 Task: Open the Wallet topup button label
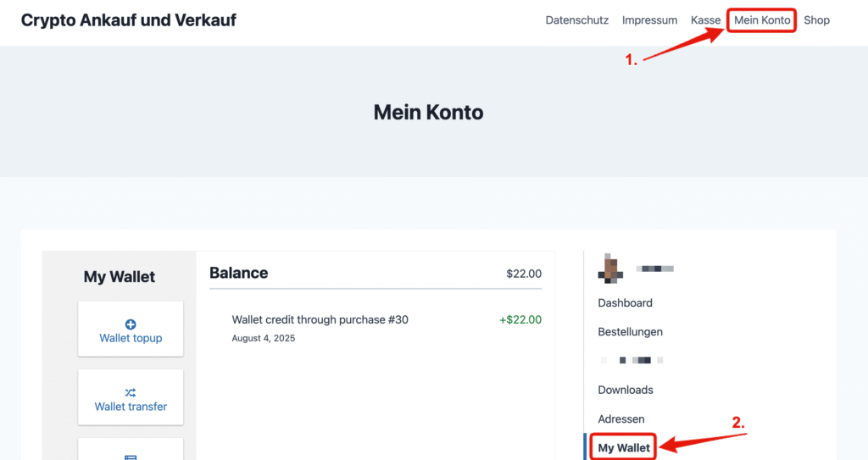point(131,338)
